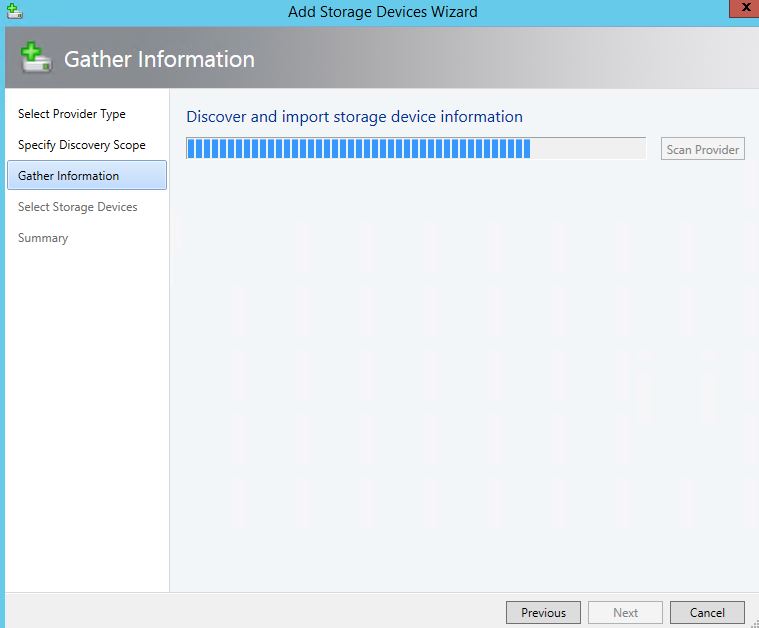Close the Add Storage Devices Wizard window
Screen dimensions: 759x628
tap(745, 8)
